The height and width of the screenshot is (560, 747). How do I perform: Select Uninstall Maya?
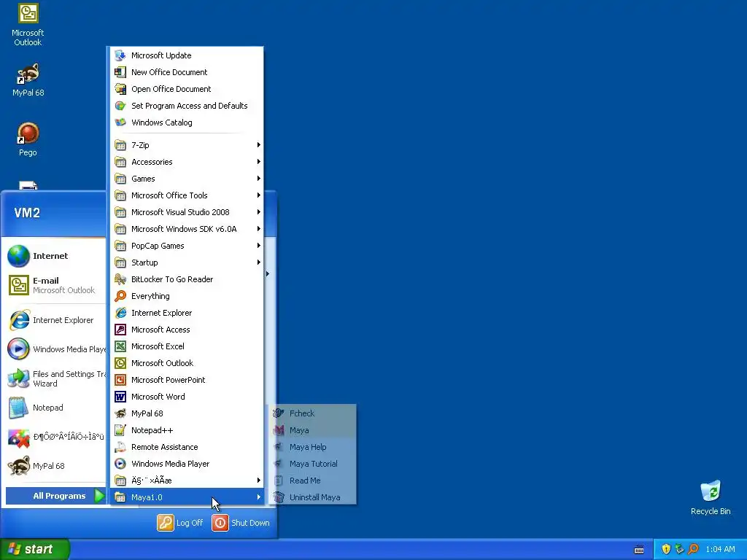tap(312, 497)
